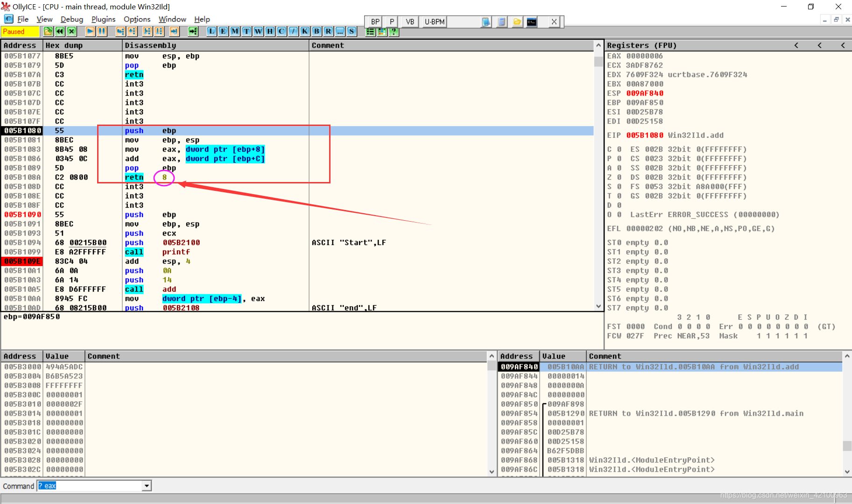Open help with the question mark icon

coord(394,31)
